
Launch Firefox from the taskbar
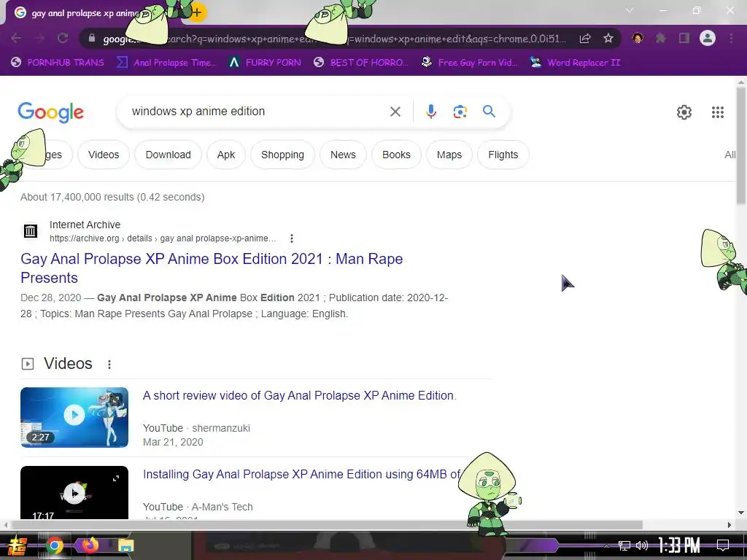tap(90, 545)
